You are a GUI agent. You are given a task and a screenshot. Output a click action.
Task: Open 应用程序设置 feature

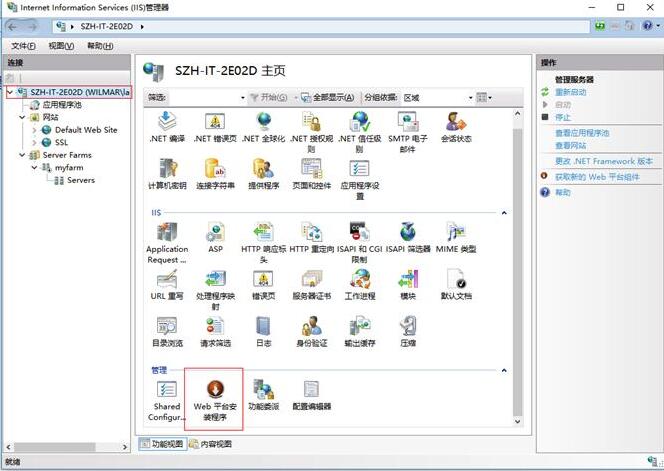click(360, 179)
